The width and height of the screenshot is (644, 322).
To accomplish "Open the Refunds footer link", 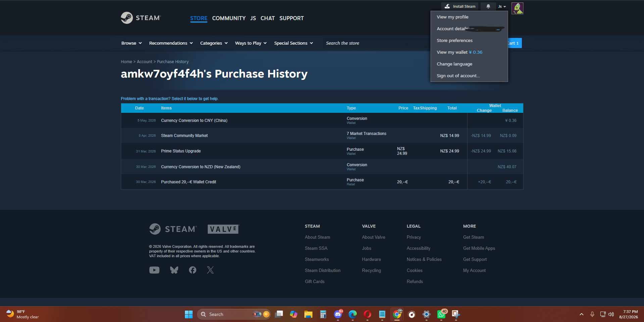I will click(x=415, y=281).
